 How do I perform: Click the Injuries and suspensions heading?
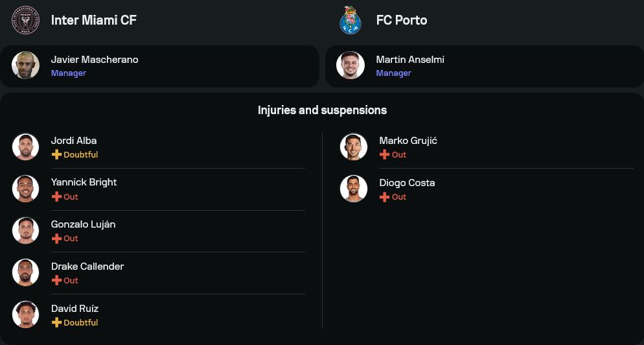click(x=322, y=110)
